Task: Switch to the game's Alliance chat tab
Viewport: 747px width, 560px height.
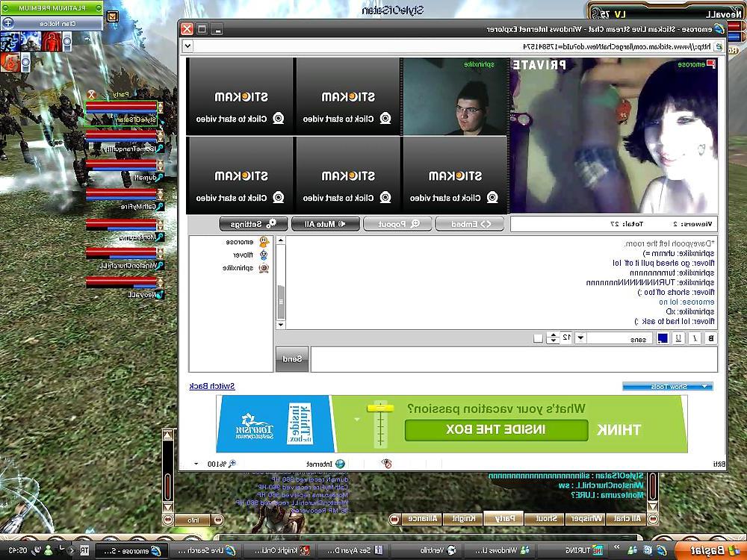Action: pyautogui.click(x=422, y=519)
